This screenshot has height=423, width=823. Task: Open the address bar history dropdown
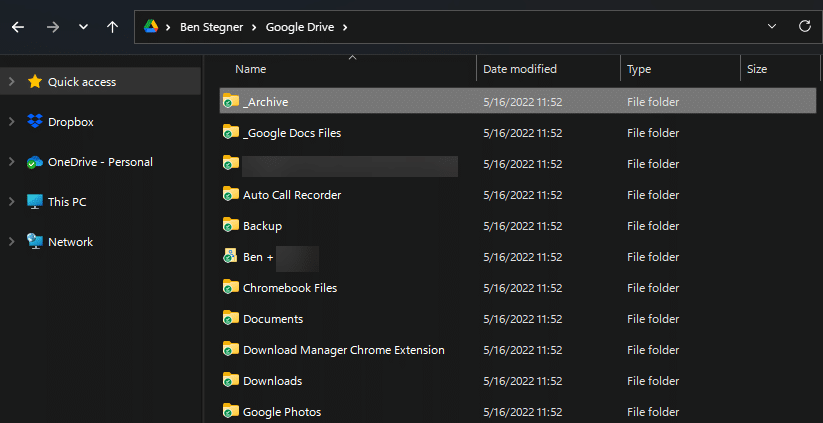coord(772,27)
